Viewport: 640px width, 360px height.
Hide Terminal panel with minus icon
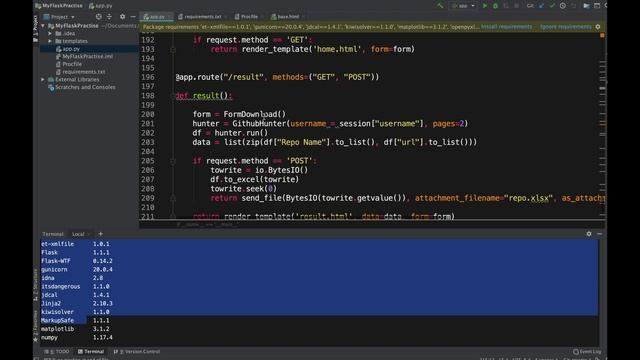[599, 234]
